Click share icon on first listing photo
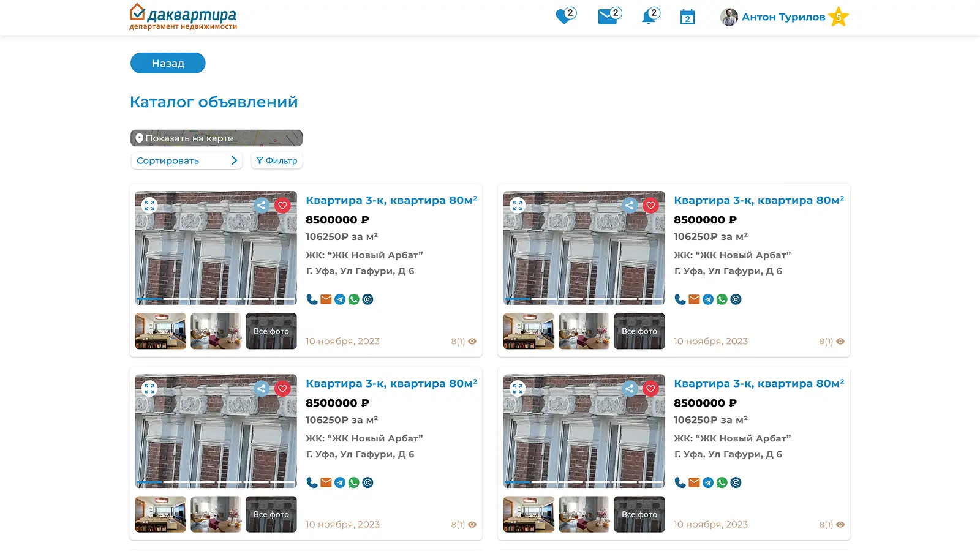Viewport: 980px width, 551px height. point(262,206)
